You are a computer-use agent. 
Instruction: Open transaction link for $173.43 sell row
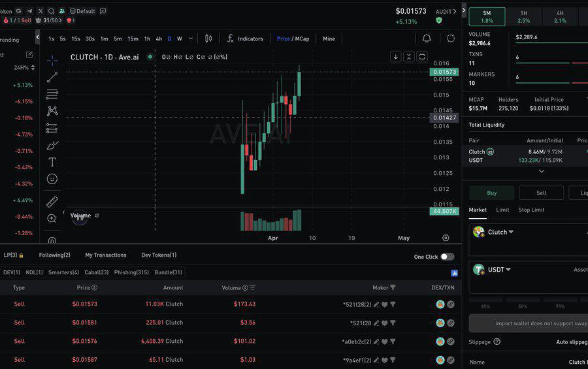pyautogui.click(x=451, y=304)
